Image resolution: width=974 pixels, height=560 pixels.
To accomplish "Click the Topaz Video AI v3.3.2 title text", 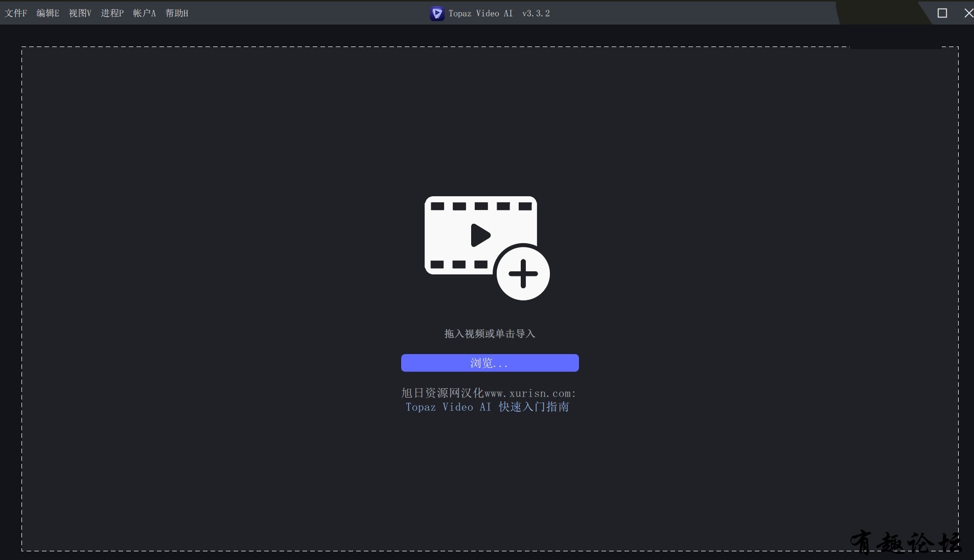I will (499, 13).
